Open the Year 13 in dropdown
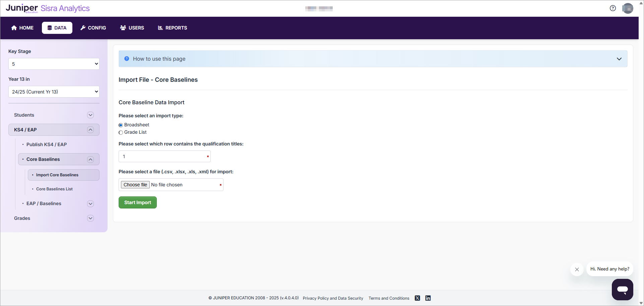 pos(54,92)
